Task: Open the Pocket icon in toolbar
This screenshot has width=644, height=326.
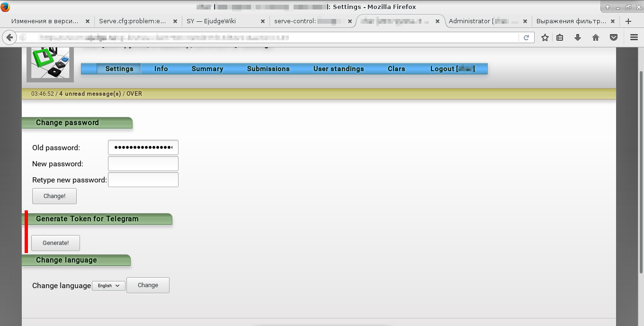Action: pyautogui.click(x=614, y=37)
